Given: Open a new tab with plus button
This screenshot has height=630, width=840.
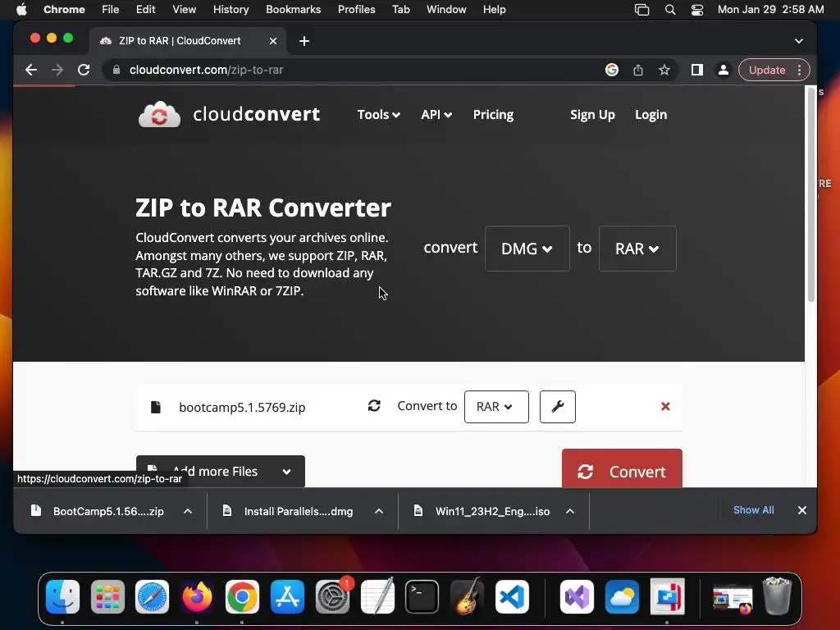Looking at the screenshot, I should pos(304,41).
